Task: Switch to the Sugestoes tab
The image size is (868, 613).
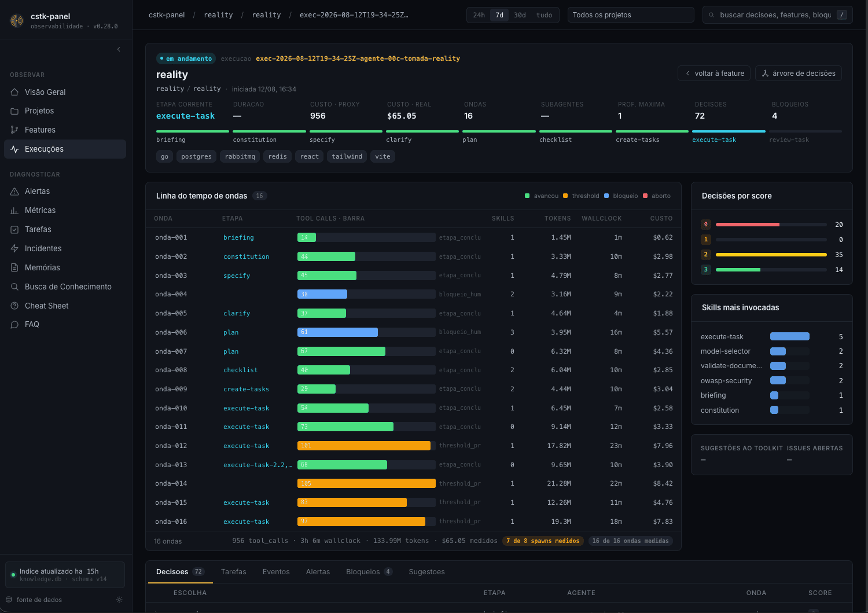Action: coord(427,572)
